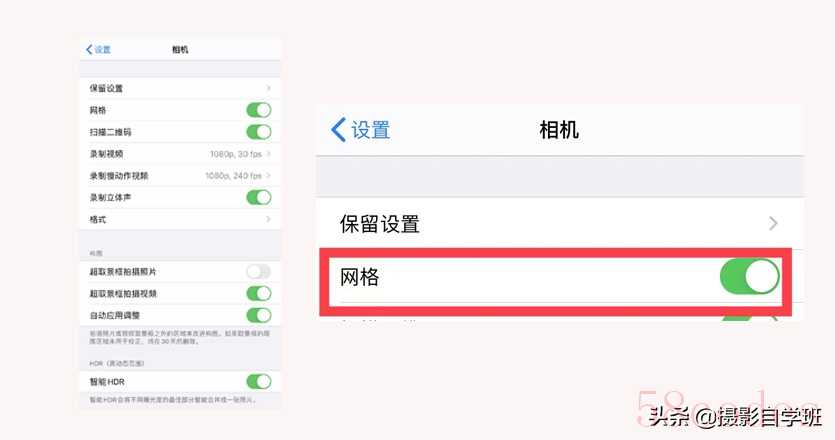The width and height of the screenshot is (835, 440).
Task: Toggle small 网格 switch in the phone screenshot
Action: point(259,110)
